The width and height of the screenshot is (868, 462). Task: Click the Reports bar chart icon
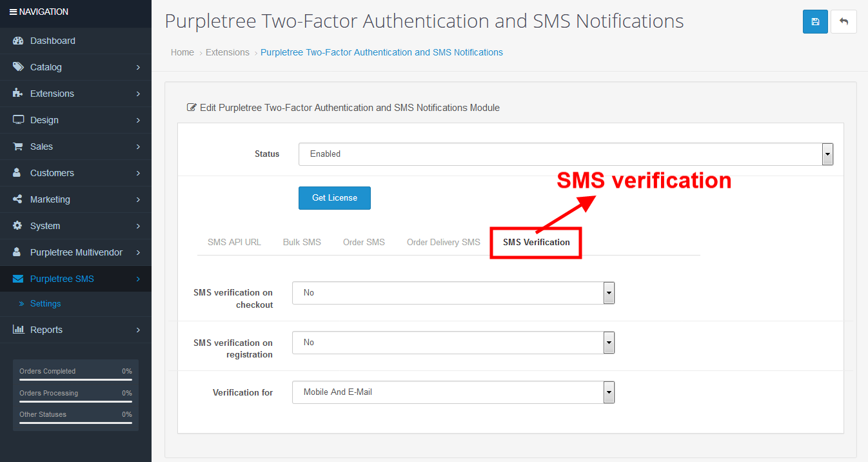[18, 330]
